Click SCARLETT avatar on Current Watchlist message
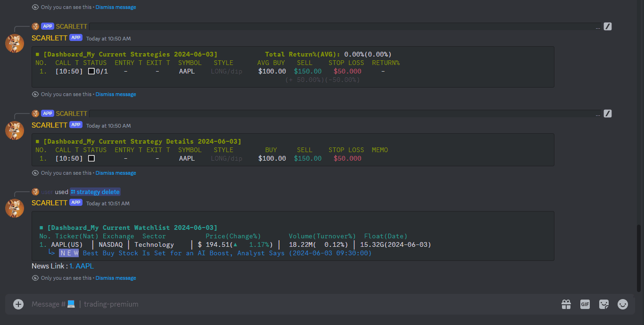 (x=15, y=208)
